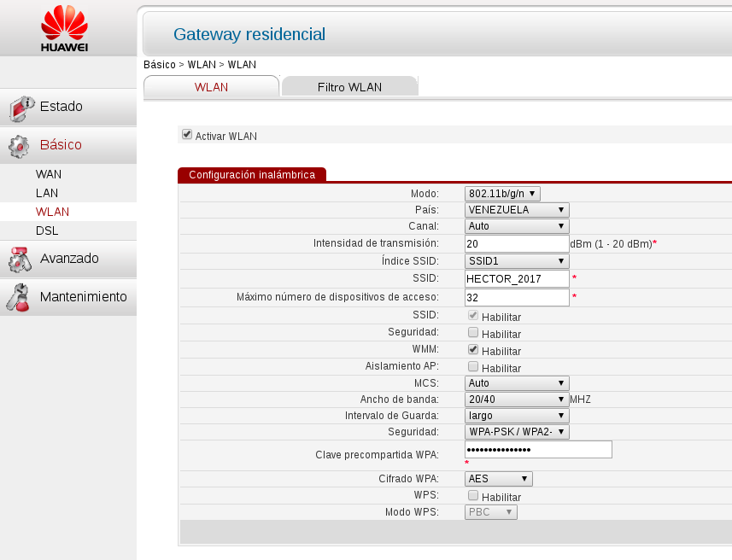
Task: Click the Huawei logo
Action: tap(65, 28)
